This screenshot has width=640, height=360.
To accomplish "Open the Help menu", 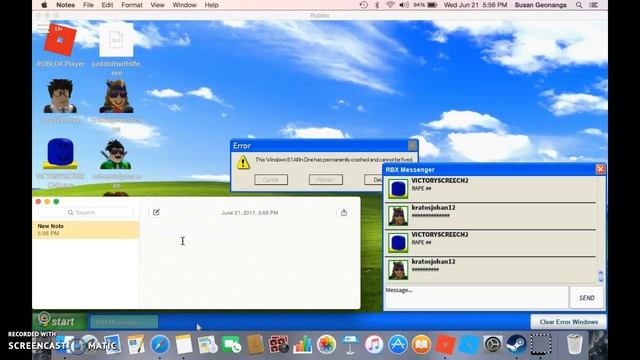I will point(211,5).
